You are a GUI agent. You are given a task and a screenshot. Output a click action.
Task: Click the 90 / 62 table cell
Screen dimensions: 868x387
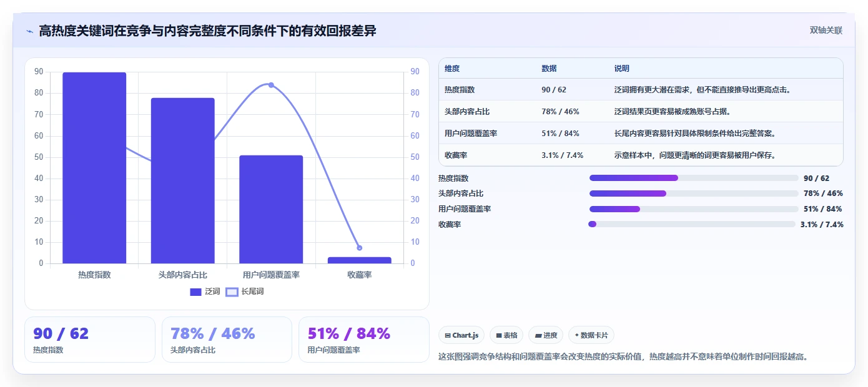tap(554, 90)
